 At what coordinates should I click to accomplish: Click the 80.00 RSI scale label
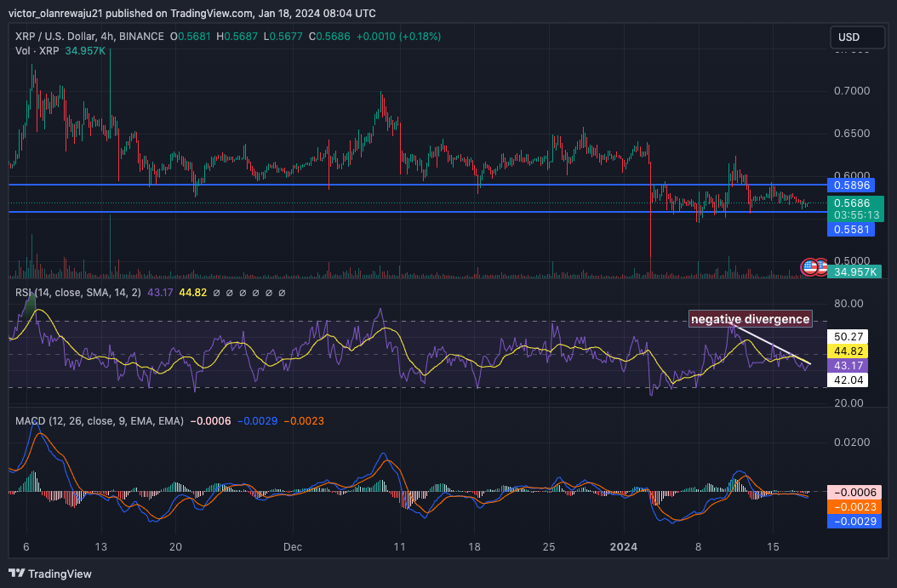pos(849,303)
